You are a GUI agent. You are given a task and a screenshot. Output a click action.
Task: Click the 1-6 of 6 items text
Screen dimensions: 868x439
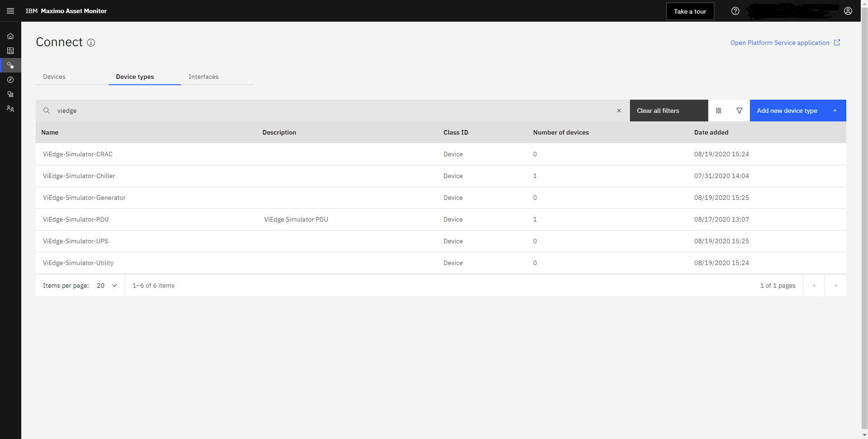[153, 285]
